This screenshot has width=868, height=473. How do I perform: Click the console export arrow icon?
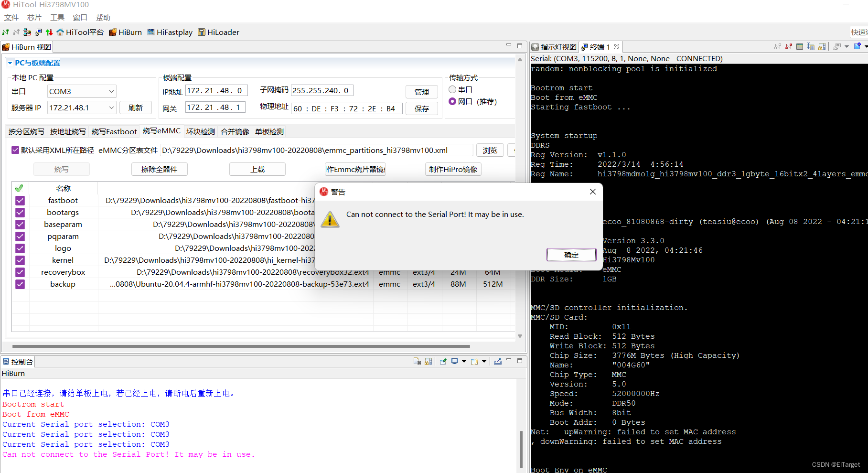(x=498, y=361)
